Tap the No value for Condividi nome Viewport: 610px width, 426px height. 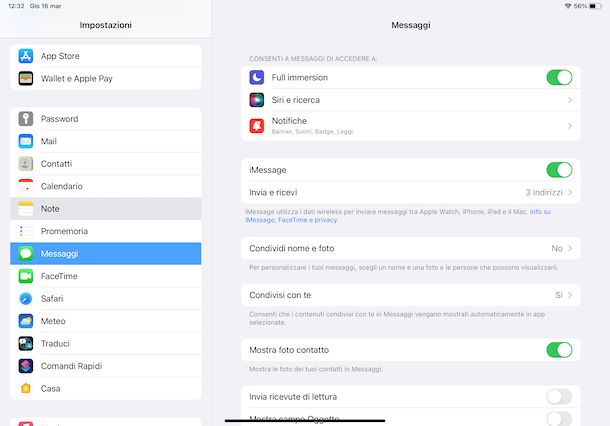[x=557, y=248]
